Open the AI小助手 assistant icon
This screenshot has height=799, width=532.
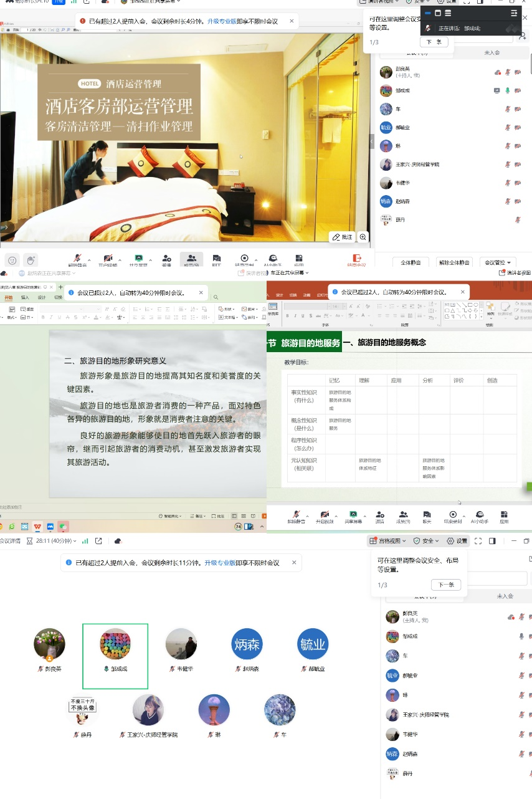tap(272, 259)
